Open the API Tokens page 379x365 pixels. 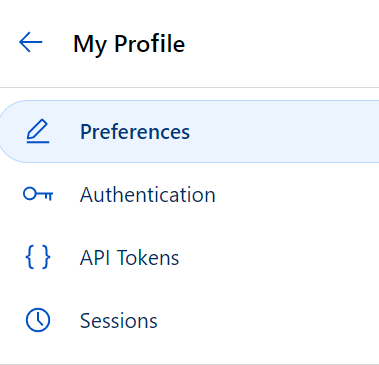(x=189, y=257)
